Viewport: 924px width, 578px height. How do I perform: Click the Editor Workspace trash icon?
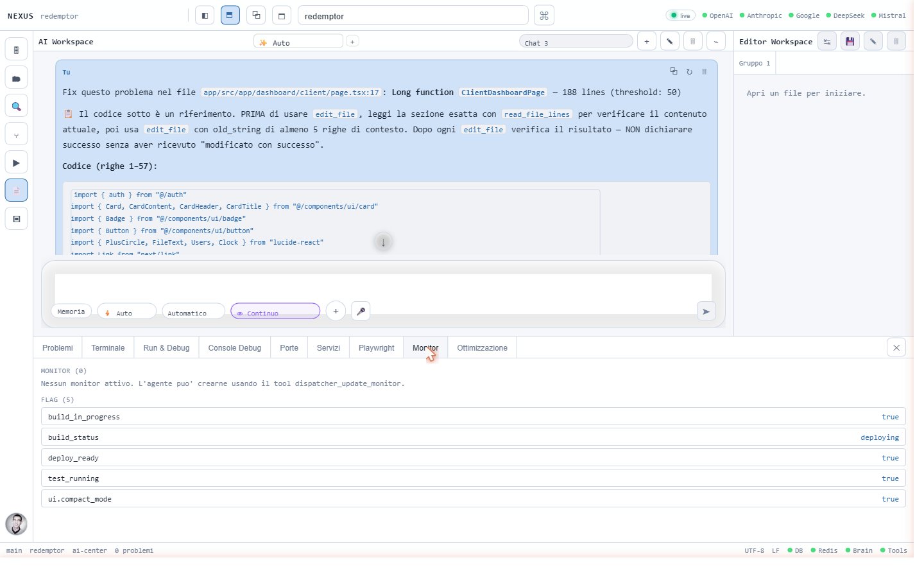[896, 41]
